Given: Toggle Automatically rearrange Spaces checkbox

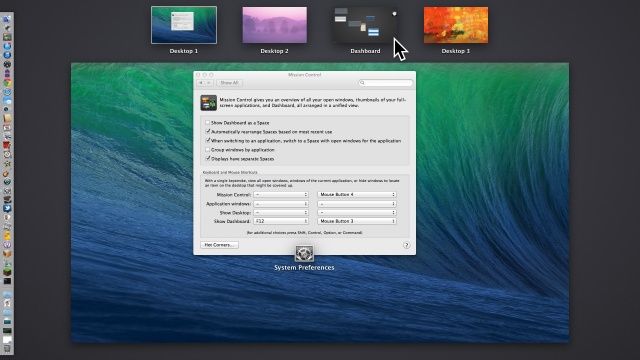Looking at the screenshot, I should click(x=208, y=131).
